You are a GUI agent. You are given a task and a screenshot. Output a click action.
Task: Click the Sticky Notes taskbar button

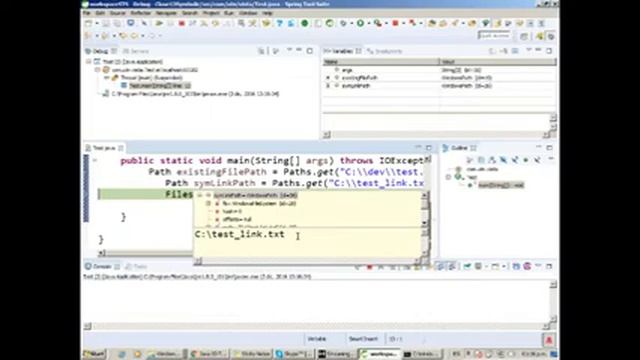click(x=251, y=354)
